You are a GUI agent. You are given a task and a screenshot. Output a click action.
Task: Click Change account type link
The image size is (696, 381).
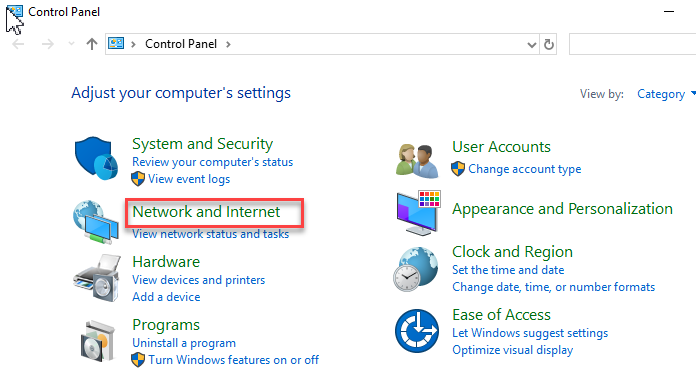pos(525,169)
